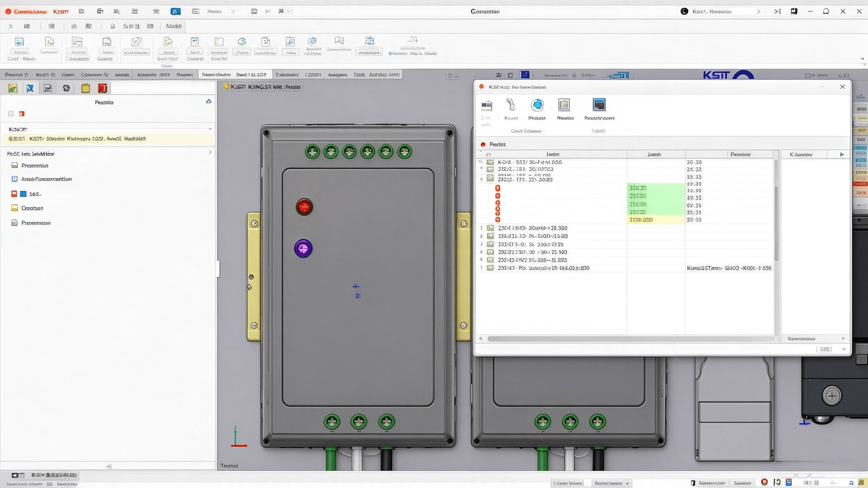
Task: Click blue arrow next to K Soaring header
Action: pyautogui.click(x=842, y=155)
